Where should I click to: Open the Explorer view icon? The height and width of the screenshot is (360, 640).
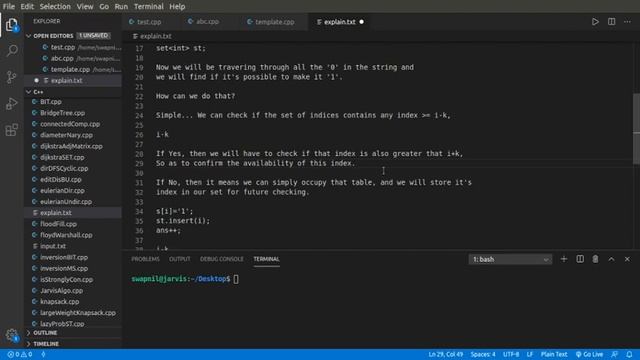[x=12, y=25]
